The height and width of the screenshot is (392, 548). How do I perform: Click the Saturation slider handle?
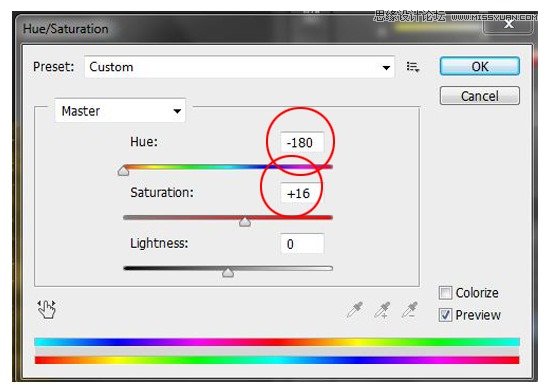pyautogui.click(x=245, y=222)
